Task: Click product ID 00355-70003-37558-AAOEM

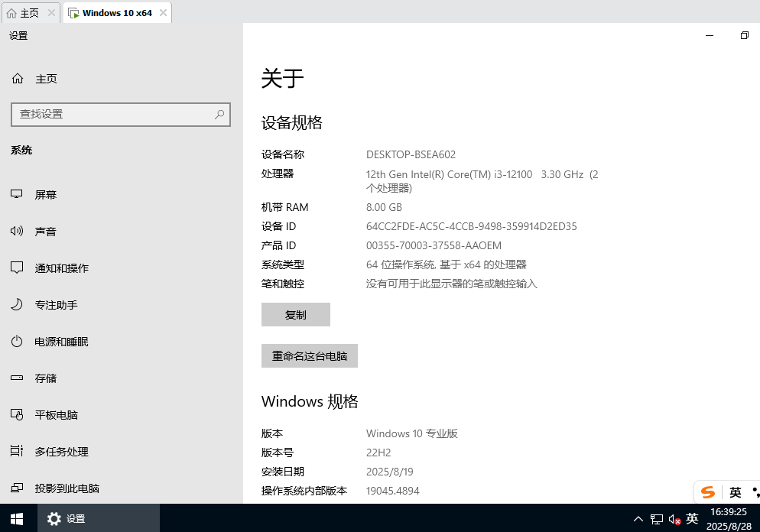Action: [434, 245]
